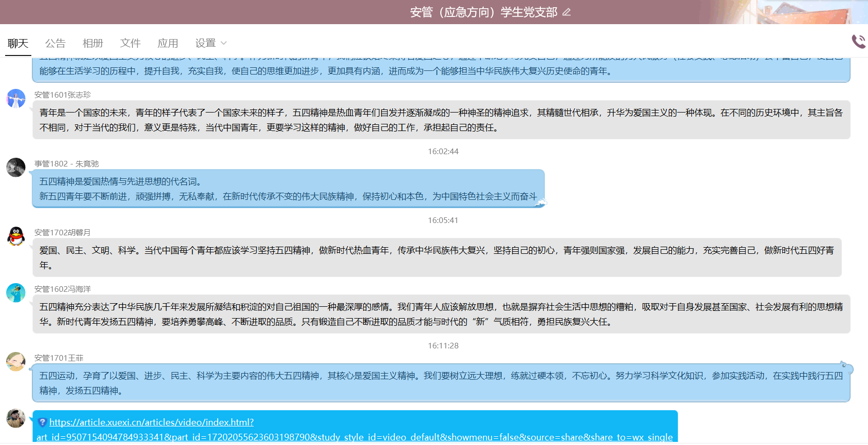The image size is (868, 445).
Task: Click the question mark icon before link
Action: (43, 422)
